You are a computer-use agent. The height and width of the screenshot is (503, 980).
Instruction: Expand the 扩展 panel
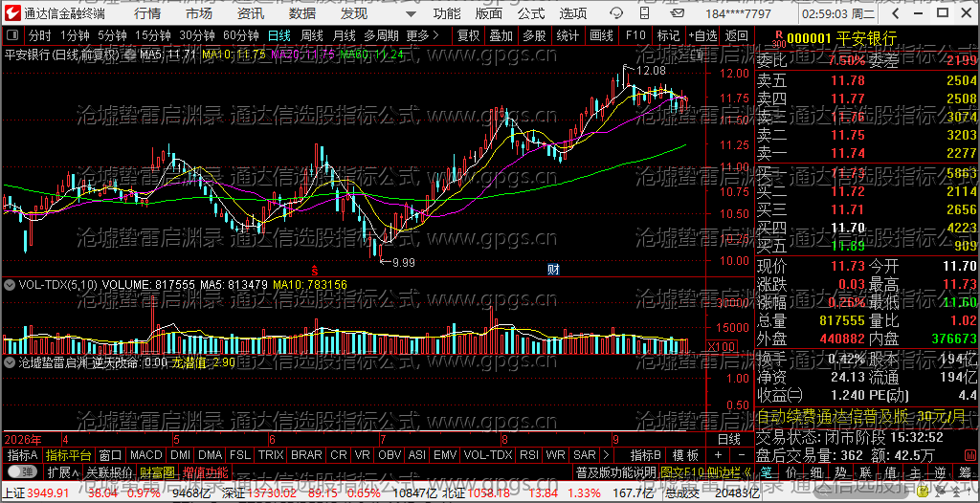[62, 471]
